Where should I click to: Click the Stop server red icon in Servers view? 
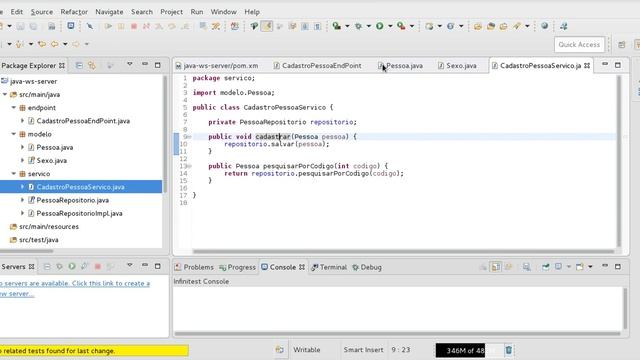click(x=98, y=267)
